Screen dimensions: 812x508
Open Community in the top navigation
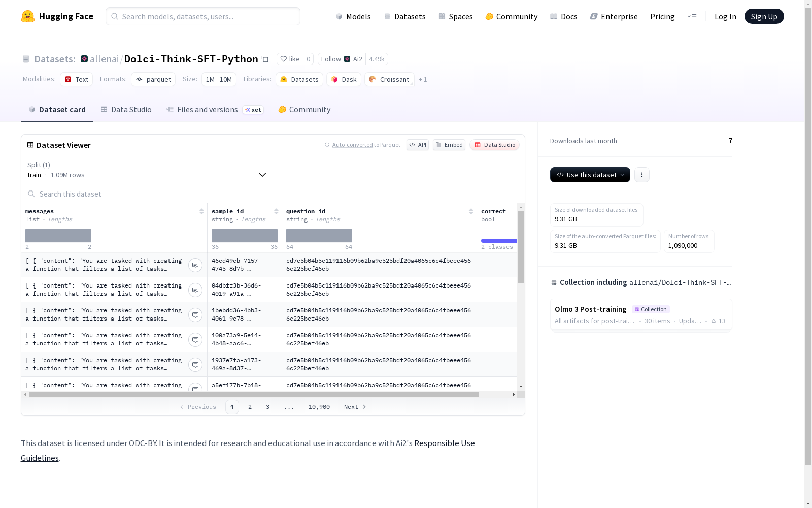512,16
